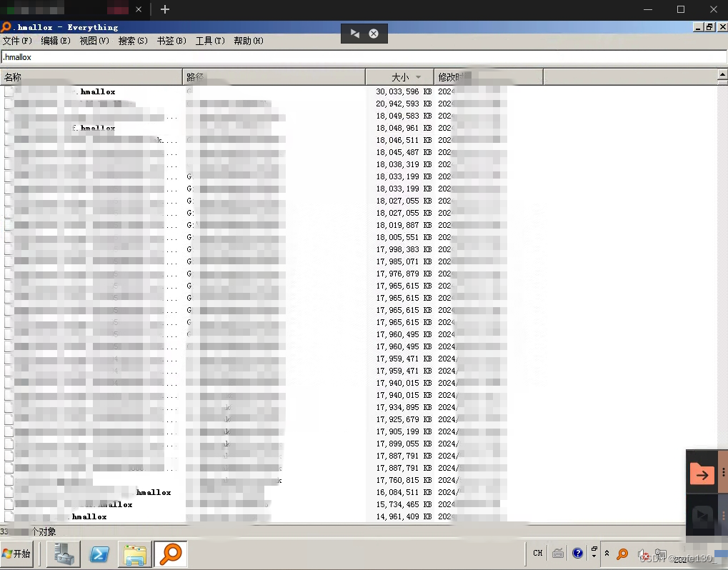Open the 搜索(S) menu
728x570 pixels.
pyautogui.click(x=133, y=41)
